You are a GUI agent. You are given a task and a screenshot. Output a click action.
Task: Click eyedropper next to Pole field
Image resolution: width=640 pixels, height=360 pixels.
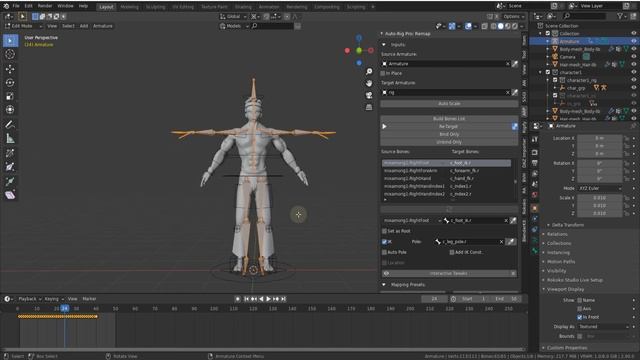coord(511,242)
